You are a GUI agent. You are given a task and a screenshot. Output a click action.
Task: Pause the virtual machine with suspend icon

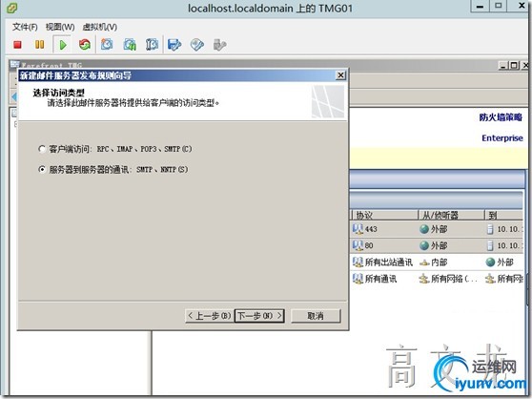(x=39, y=45)
